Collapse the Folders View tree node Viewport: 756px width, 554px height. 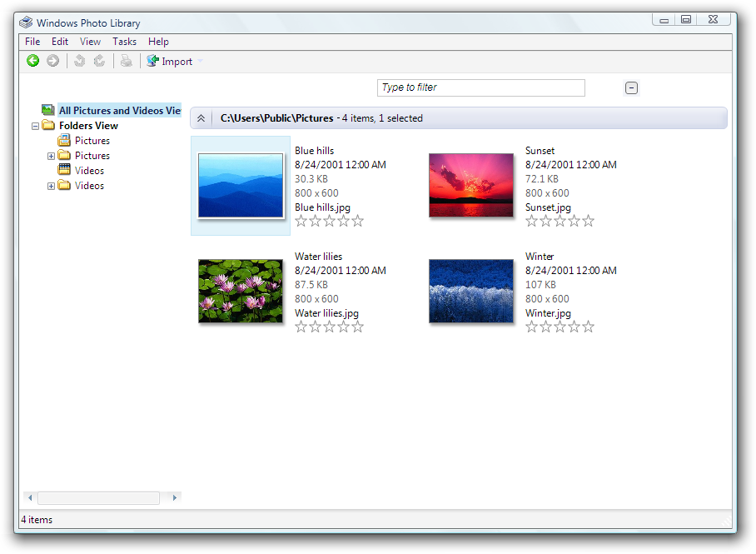(x=35, y=126)
